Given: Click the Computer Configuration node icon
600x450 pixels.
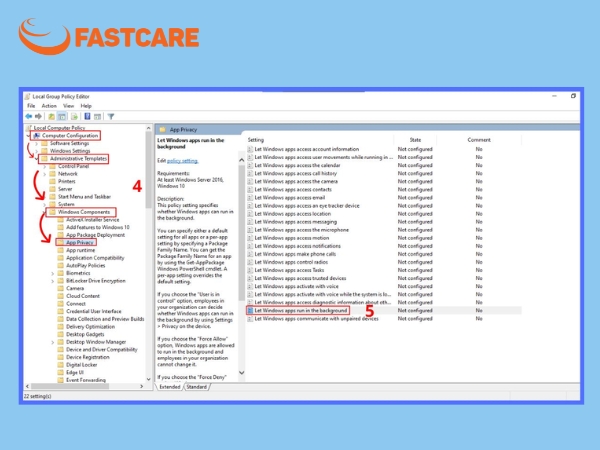Looking at the screenshot, I should pyautogui.click(x=37, y=135).
